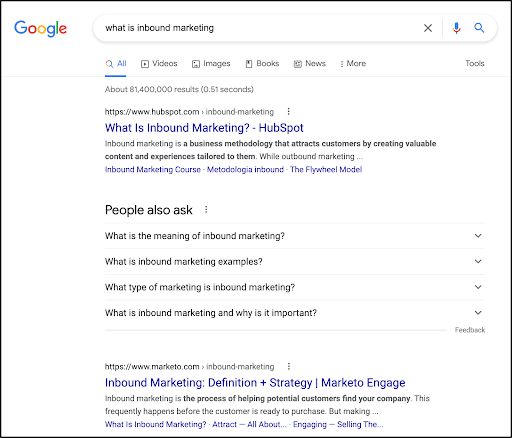Expand 'What is inbound marketing examples?'

(295, 261)
